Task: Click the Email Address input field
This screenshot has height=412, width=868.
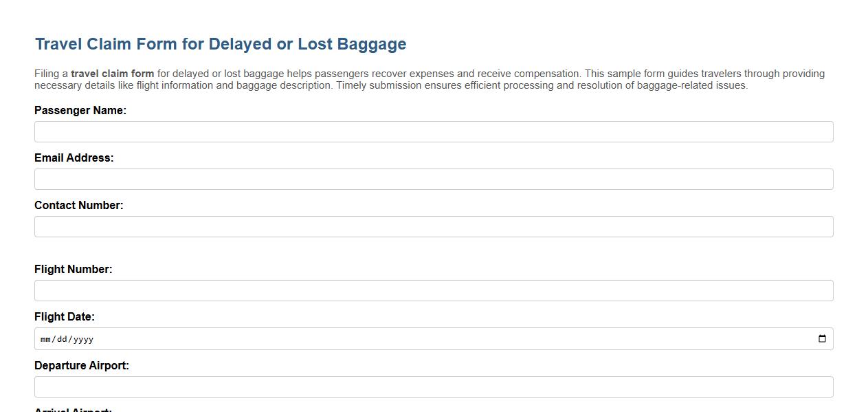Action: pyautogui.click(x=433, y=179)
